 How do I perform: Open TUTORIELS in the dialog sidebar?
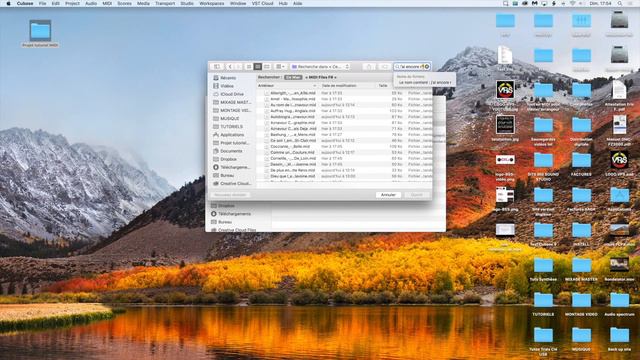pos(228,127)
